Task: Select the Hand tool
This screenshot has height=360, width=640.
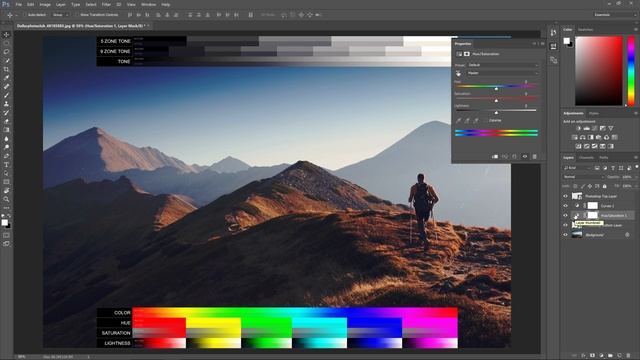Action: (6, 191)
